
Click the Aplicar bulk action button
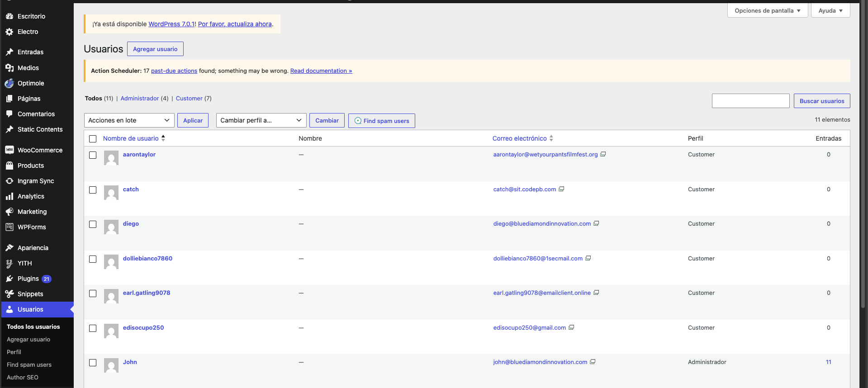point(193,120)
